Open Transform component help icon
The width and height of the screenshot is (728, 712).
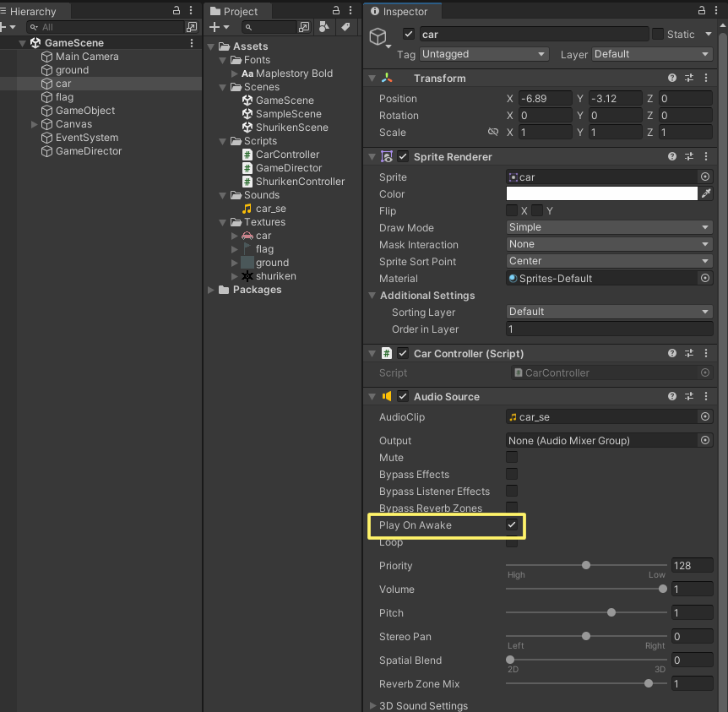point(671,78)
